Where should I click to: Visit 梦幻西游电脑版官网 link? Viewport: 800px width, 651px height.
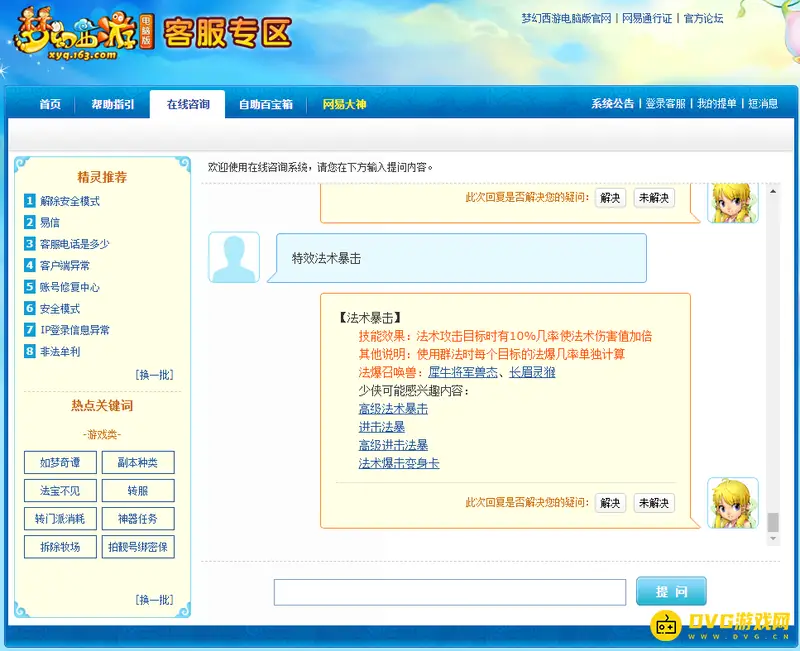pyautogui.click(x=566, y=18)
